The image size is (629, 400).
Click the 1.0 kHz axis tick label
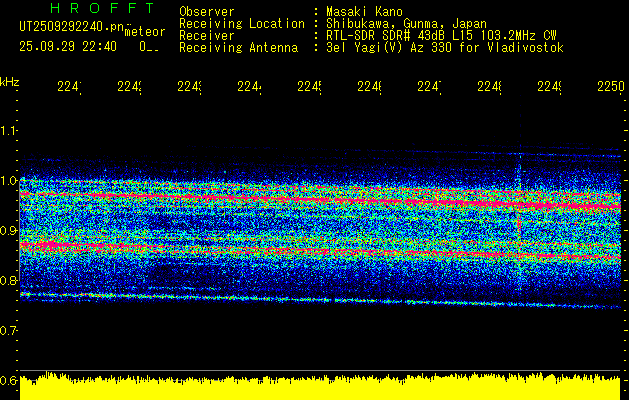9,180
